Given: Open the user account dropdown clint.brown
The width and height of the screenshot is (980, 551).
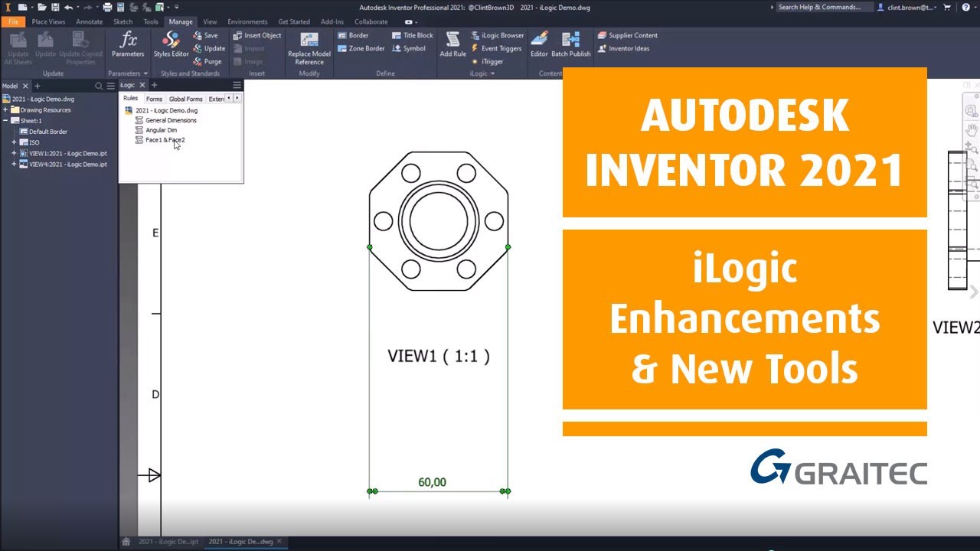Looking at the screenshot, I should (906, 7).
